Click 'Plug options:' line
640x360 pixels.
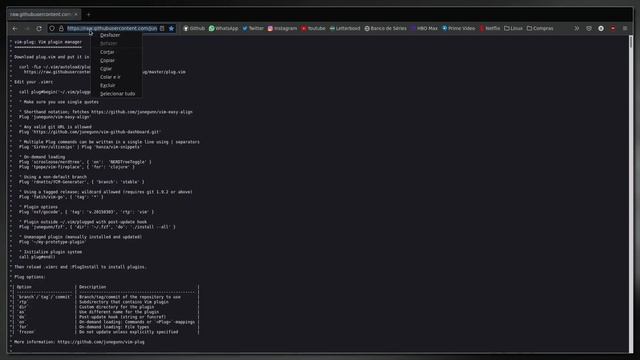(30, 277)
